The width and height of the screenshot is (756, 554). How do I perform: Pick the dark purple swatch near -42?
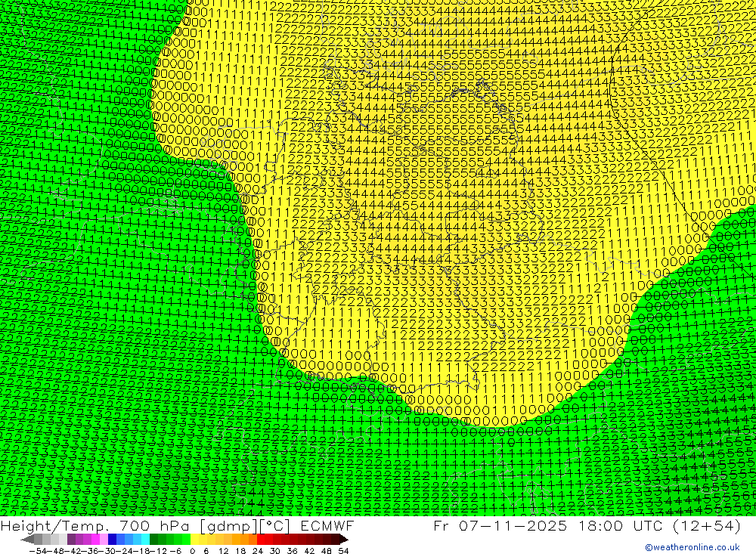[71, 540]
